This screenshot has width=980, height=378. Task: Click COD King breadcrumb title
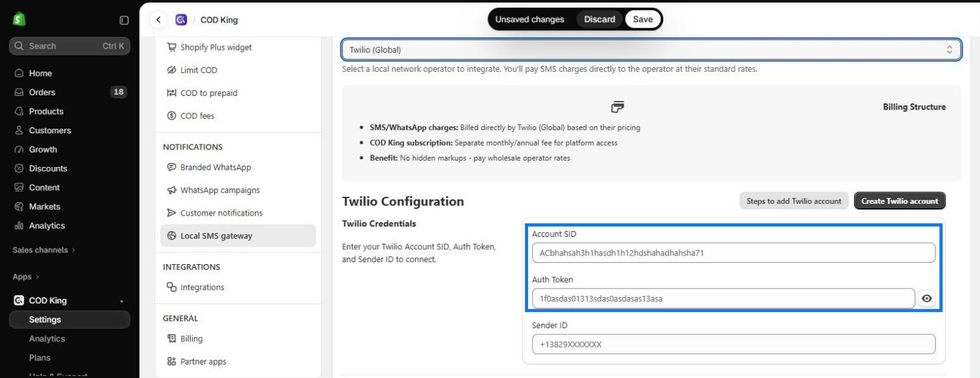[x=219, y=20]
